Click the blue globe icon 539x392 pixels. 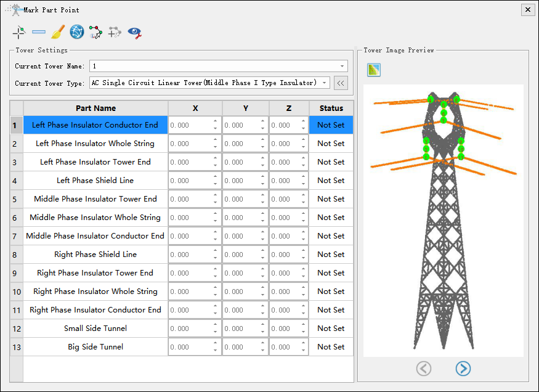pos(76,32)
